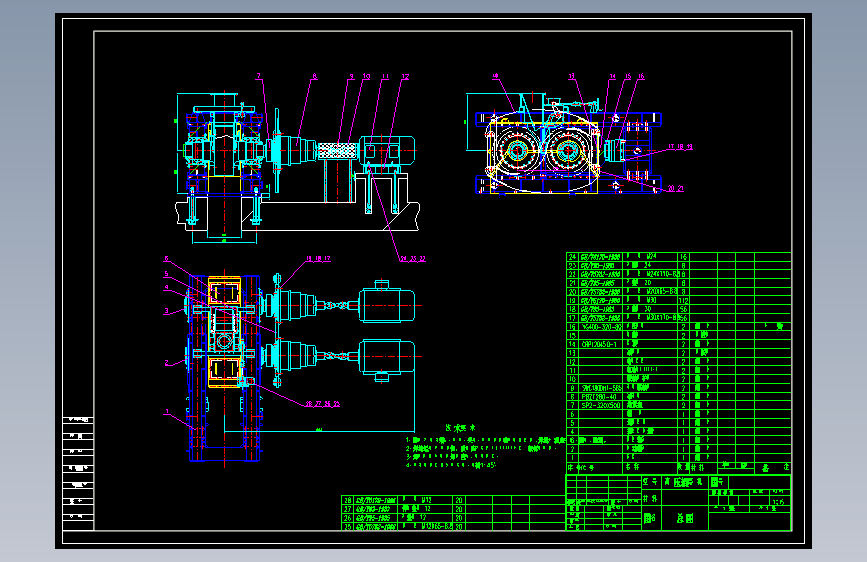Select the top plan view with two motors
This screenshot has width=867, height=562.
click(301, 368)
